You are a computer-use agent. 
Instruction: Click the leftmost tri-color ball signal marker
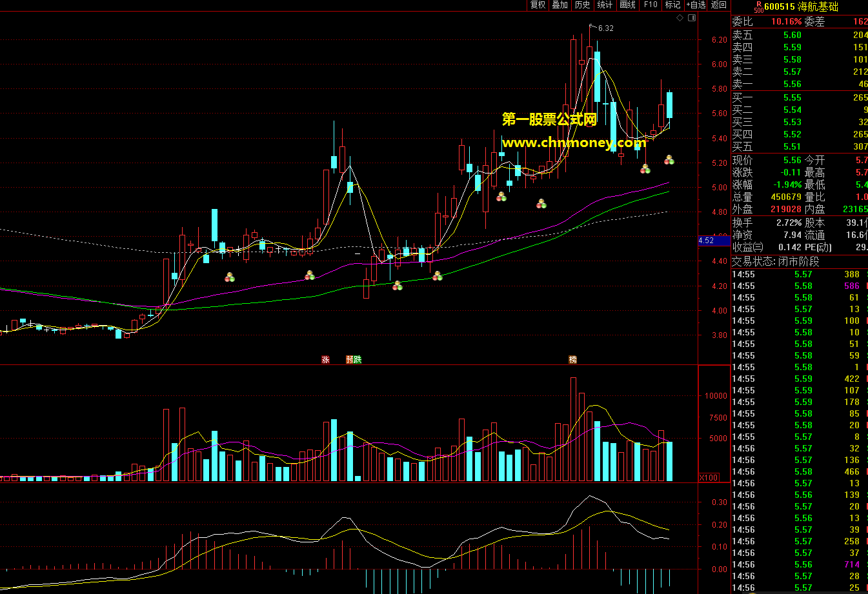[230, 277]
